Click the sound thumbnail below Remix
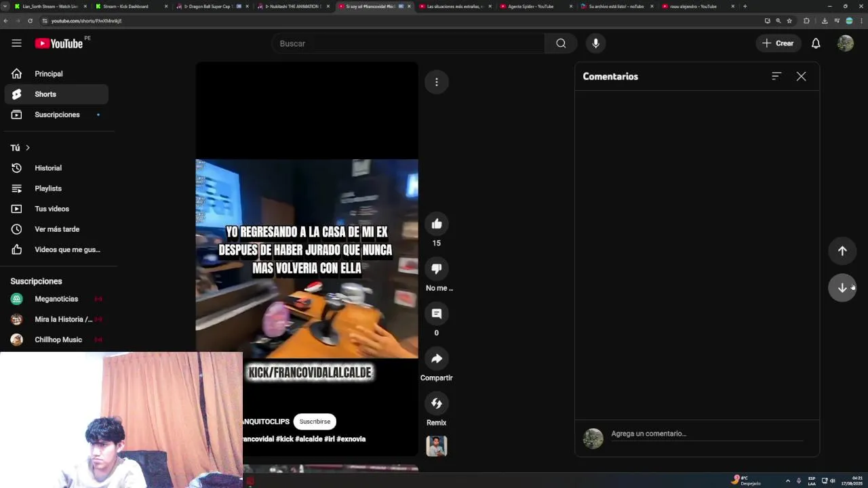 coord(437,446)
